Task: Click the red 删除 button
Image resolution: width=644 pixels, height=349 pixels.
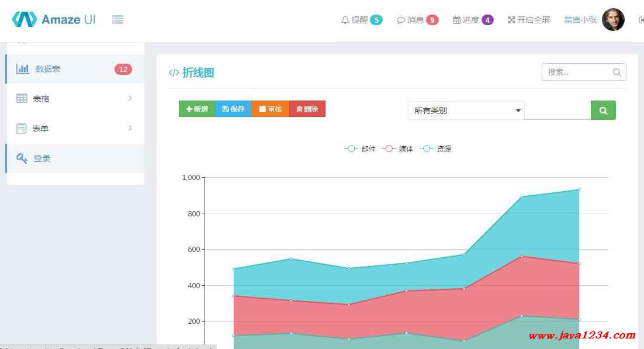Action: 307,109
